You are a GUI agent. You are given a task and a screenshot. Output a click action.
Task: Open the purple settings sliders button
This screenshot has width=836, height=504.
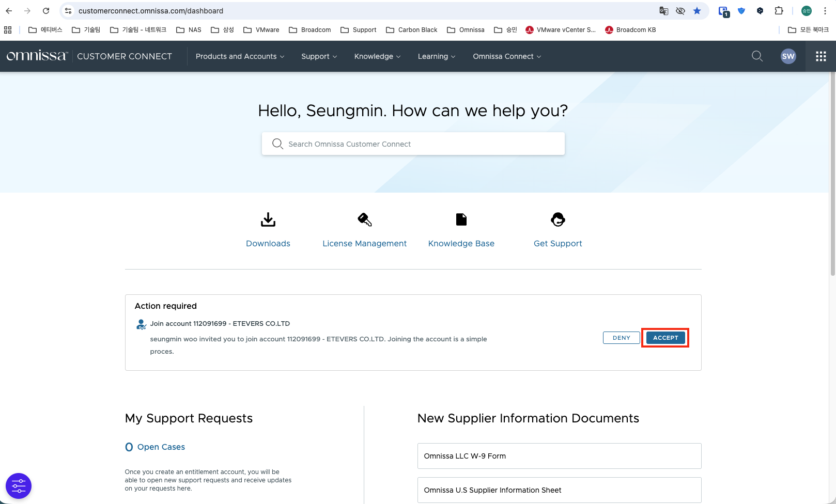point(19,486)
